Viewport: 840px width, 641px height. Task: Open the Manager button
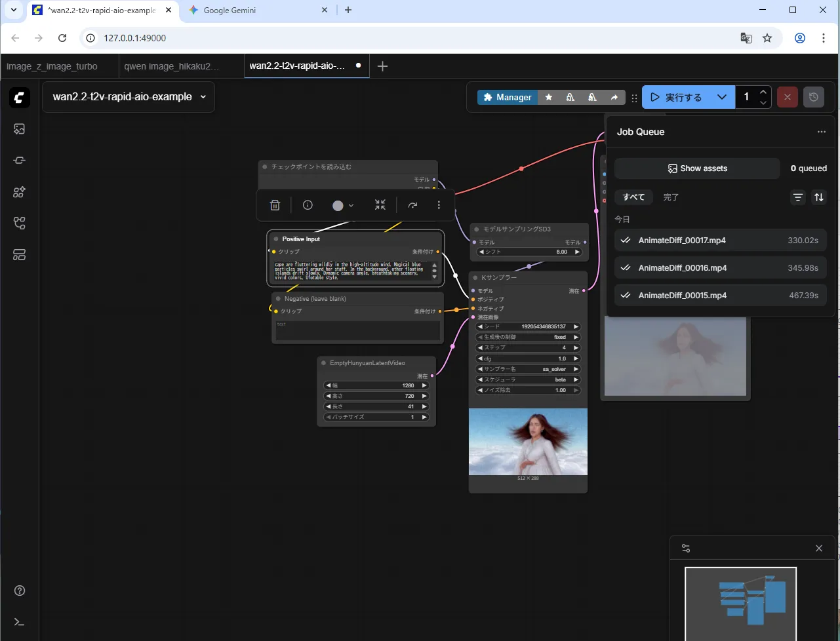[508, 97]
